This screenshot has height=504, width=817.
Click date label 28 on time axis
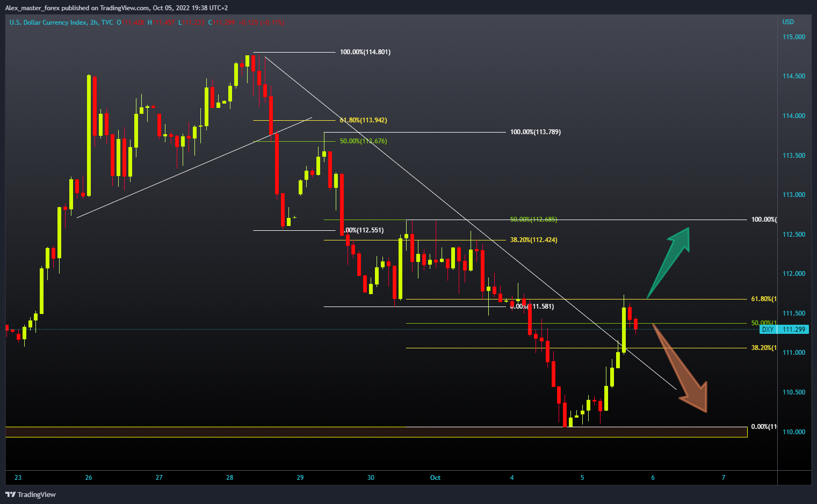pyautogui.click(x=230, y=478)
